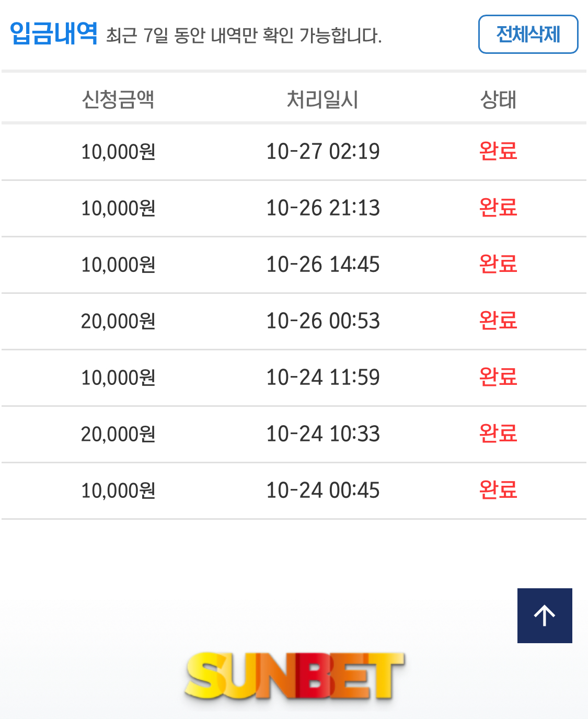This screenshot has height=719, width=588.
Task: Click the 10-26 14:45 timestamp
Action: [323, 265]
